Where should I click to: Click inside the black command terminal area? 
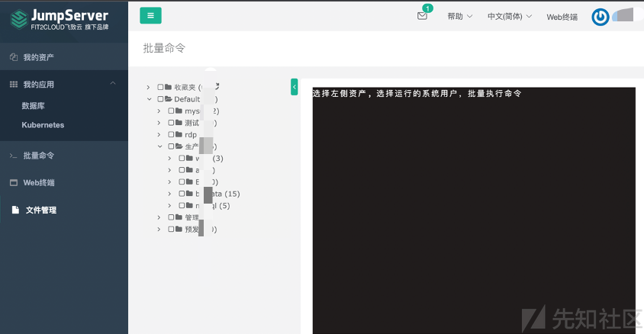click(x=474, y=210)
